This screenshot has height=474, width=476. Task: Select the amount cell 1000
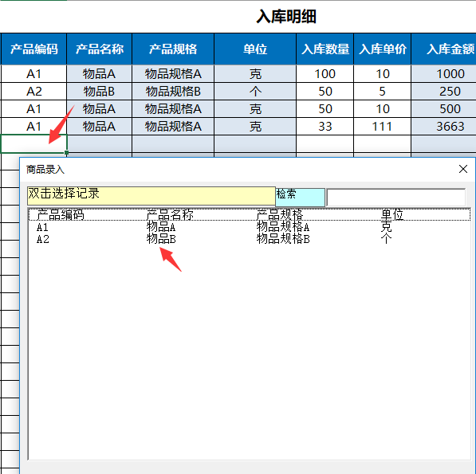(x=444, y=74)
